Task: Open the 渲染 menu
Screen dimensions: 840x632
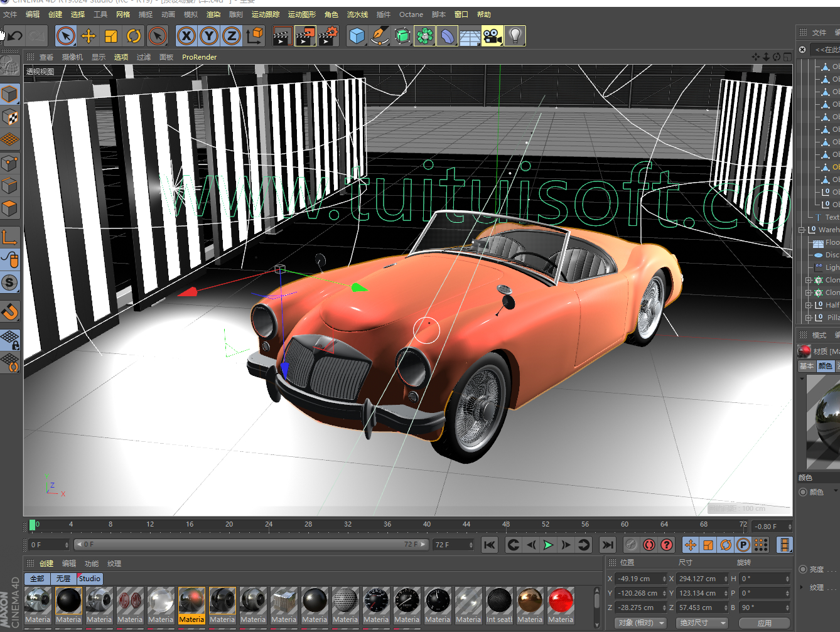Action: pyautogui.click(x=213, y=14)
